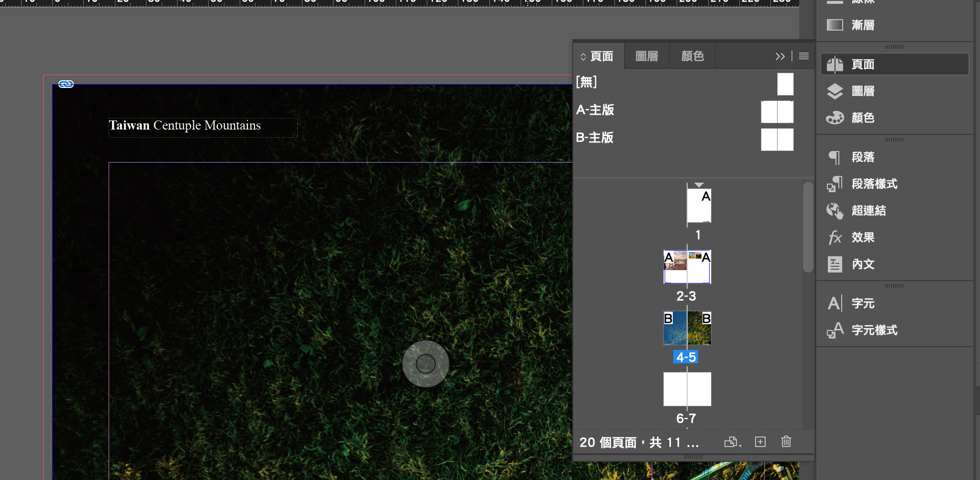Viewport: 980px width, 480px height.
Task: Open the 超連結 panel
Action: pyautogui.click(x=868, y=211)
